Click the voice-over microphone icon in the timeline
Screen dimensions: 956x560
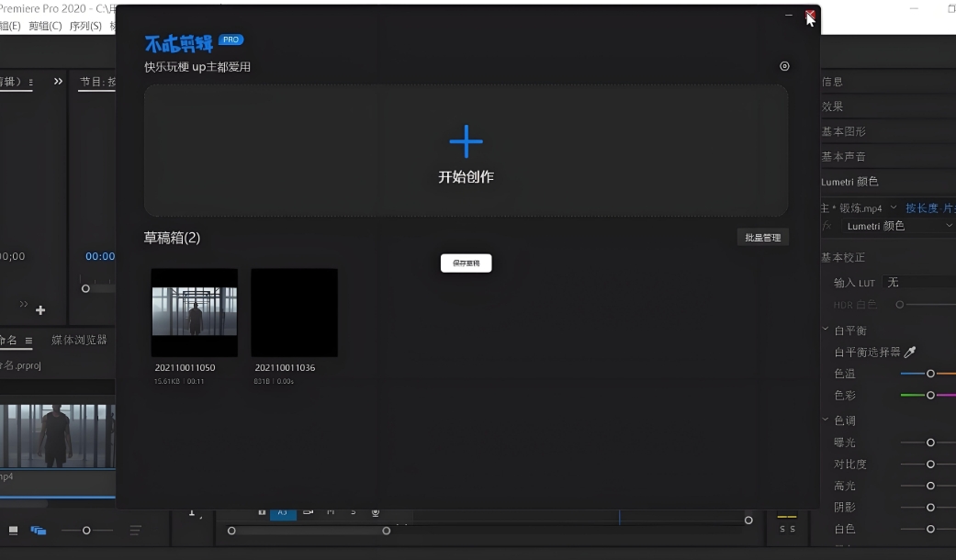point(376,512)
